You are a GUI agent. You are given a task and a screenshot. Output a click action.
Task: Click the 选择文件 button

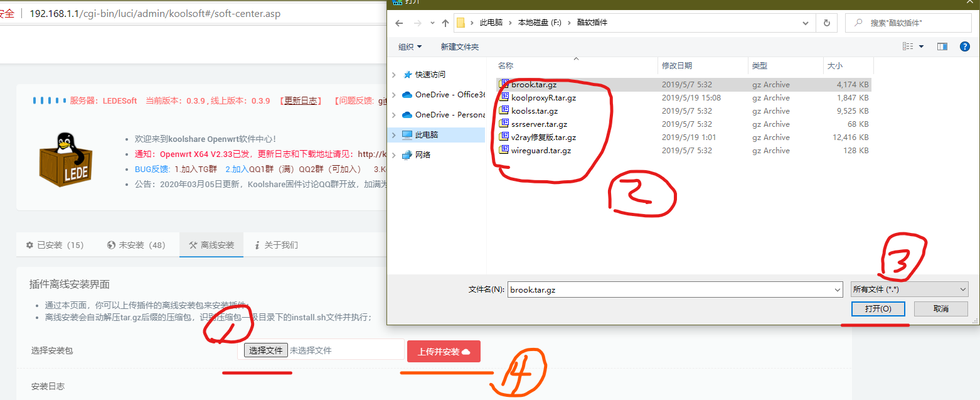(266, 350)
